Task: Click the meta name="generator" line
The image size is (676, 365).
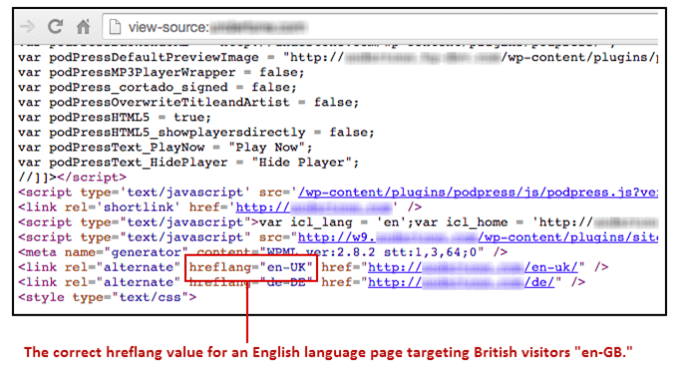Action: coord(263,252)
